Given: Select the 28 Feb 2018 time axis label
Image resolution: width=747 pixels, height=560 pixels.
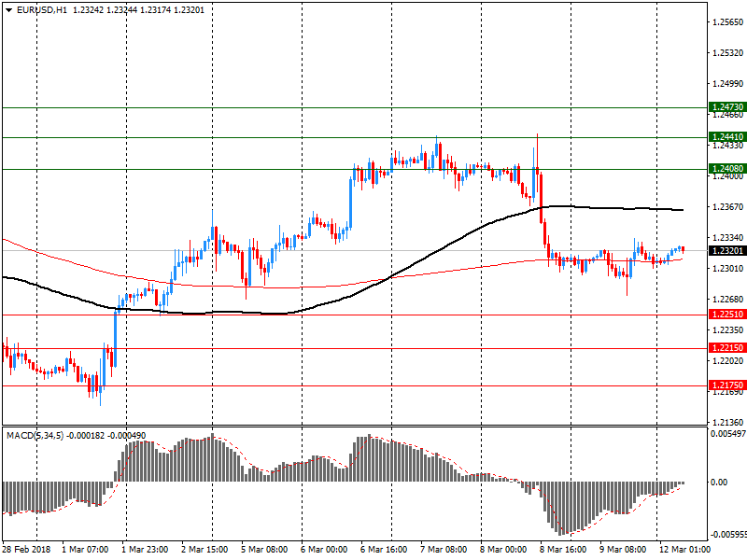Looking at the screenshot, I should (26, 550).
